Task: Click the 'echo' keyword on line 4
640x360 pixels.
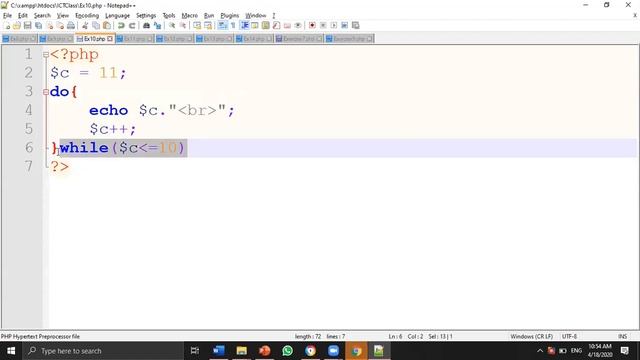Action: click(x=109, y=110)
